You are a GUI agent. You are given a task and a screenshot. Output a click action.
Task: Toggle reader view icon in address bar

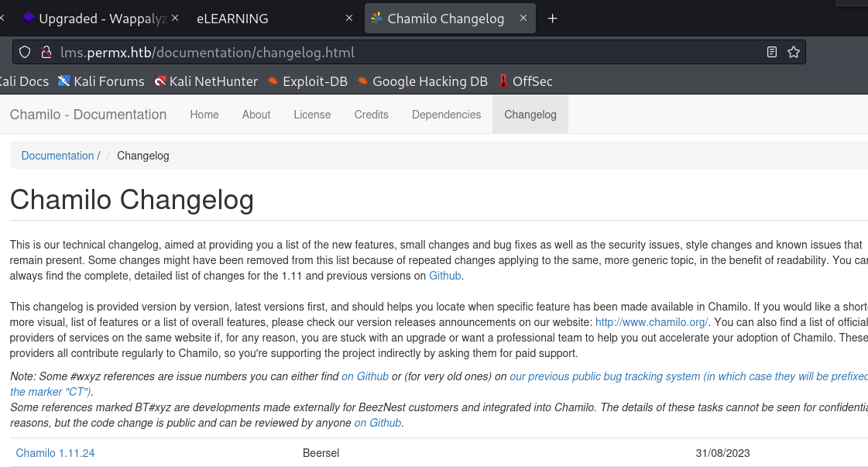pos(772,52)
